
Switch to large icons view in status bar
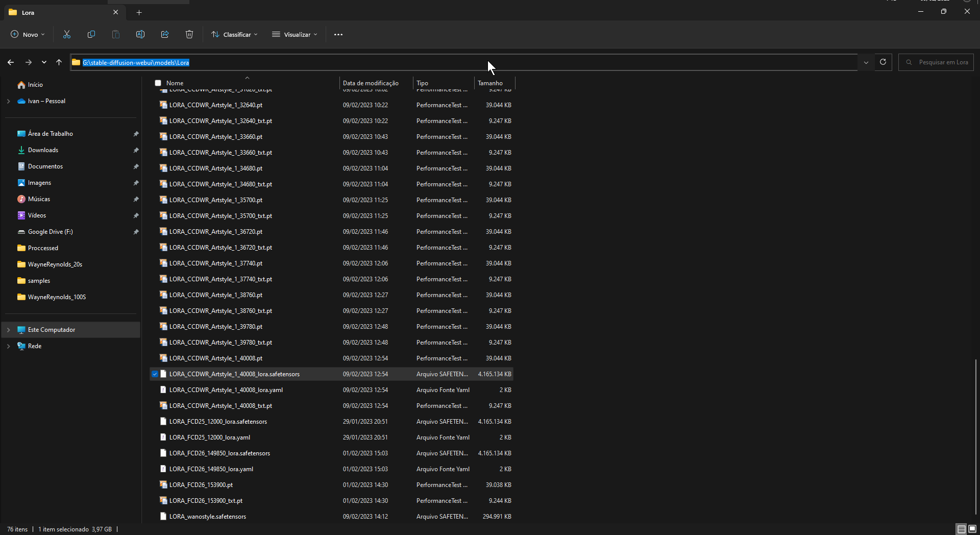[971, 529]
